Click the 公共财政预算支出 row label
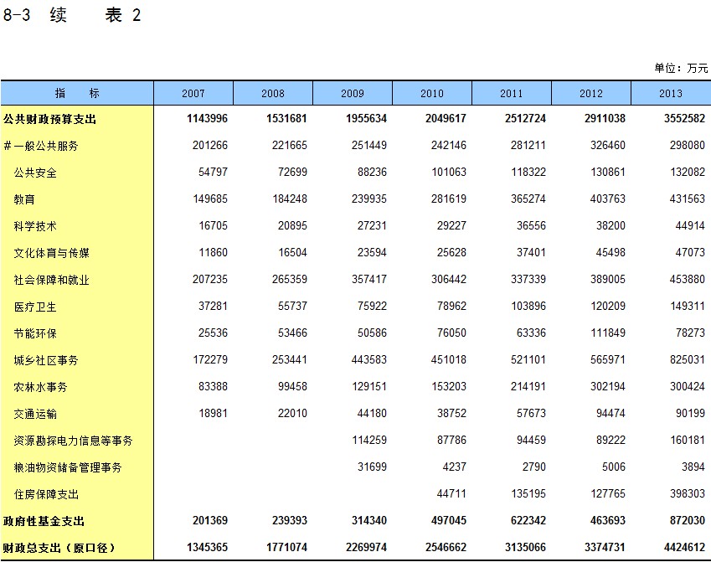This screenshot has width=711, height=588. pyautogui.click(x=50, y=119)
